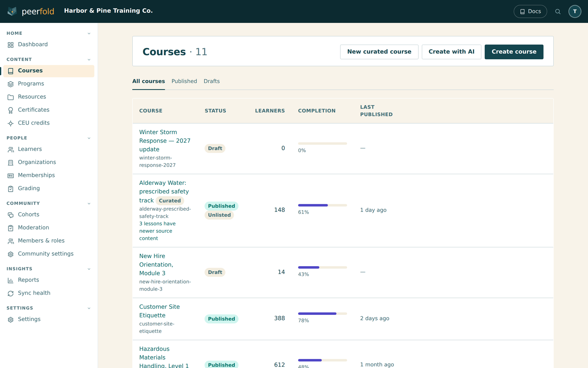Click the Learners column header
Image resolution: width=588 pixels, height=368 pixels.
point(270,111)
